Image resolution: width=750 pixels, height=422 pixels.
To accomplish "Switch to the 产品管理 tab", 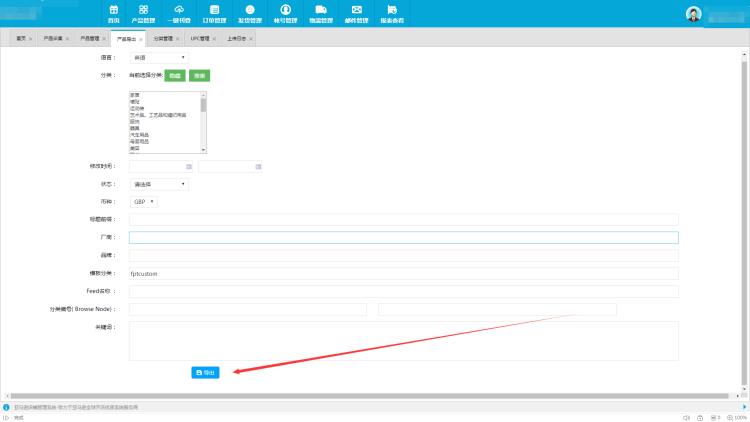I will 90,38.
